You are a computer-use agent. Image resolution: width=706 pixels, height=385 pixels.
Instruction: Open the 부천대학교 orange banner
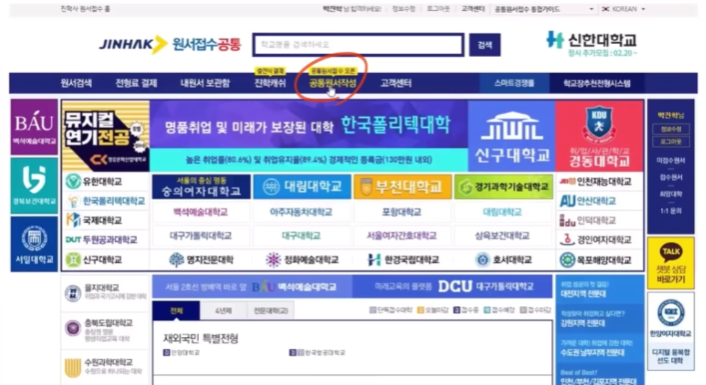pos(403,186)
